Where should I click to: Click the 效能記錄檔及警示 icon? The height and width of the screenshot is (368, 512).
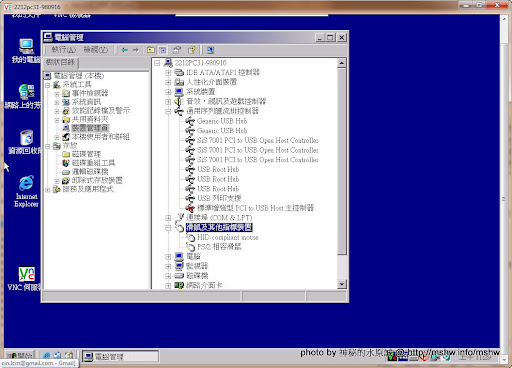coord(66,111)
